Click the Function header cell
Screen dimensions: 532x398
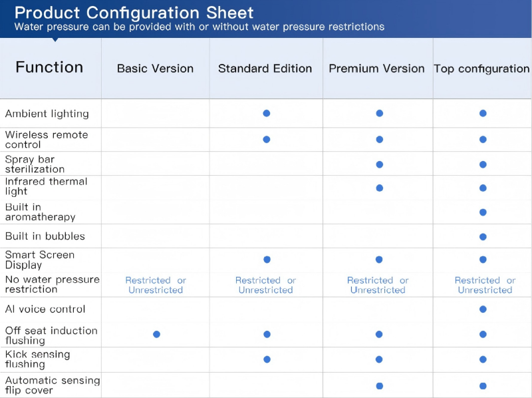49,67
